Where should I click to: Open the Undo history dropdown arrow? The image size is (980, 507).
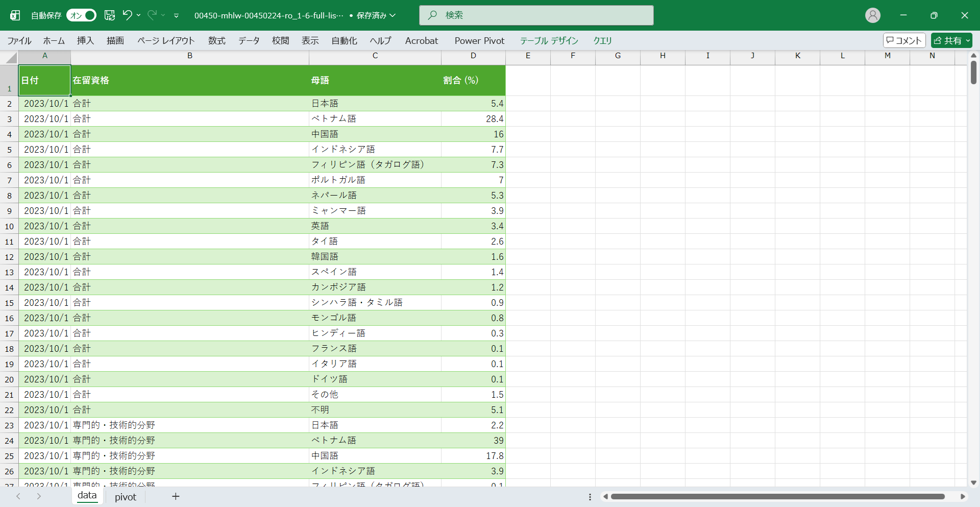pos(138,15)
